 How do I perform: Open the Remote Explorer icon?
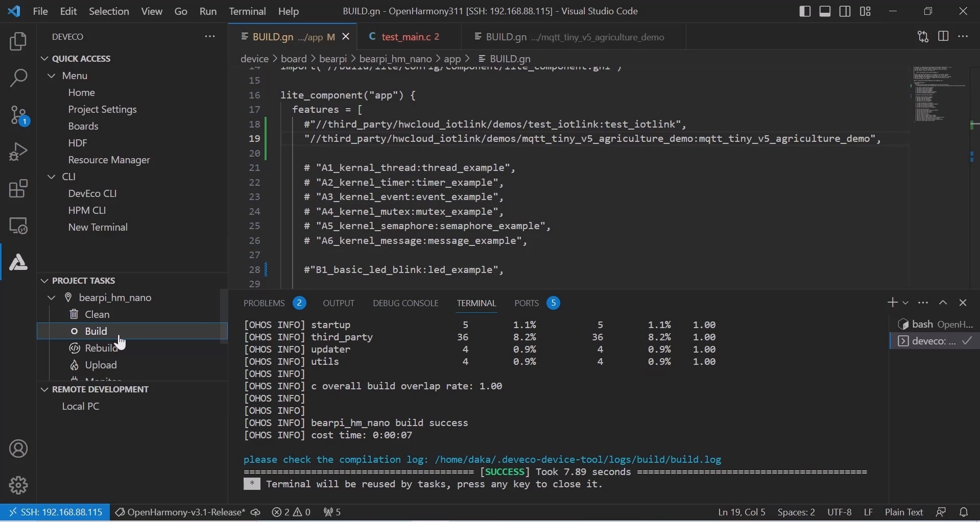click(18, 226)
